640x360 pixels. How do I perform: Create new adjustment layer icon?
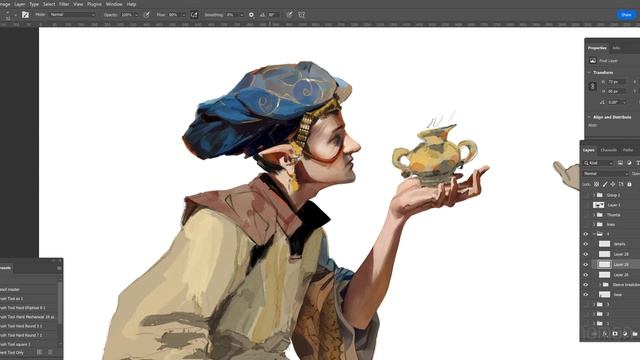(x=625, y=334)
